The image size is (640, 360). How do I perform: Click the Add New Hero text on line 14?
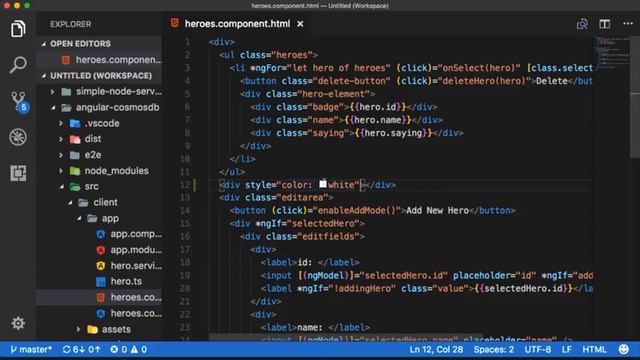437,211
